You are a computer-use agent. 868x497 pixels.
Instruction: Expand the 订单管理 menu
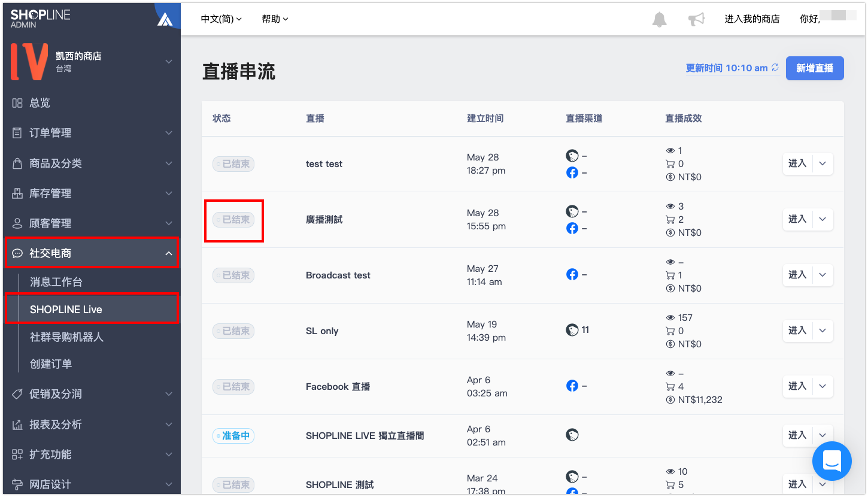92,133
